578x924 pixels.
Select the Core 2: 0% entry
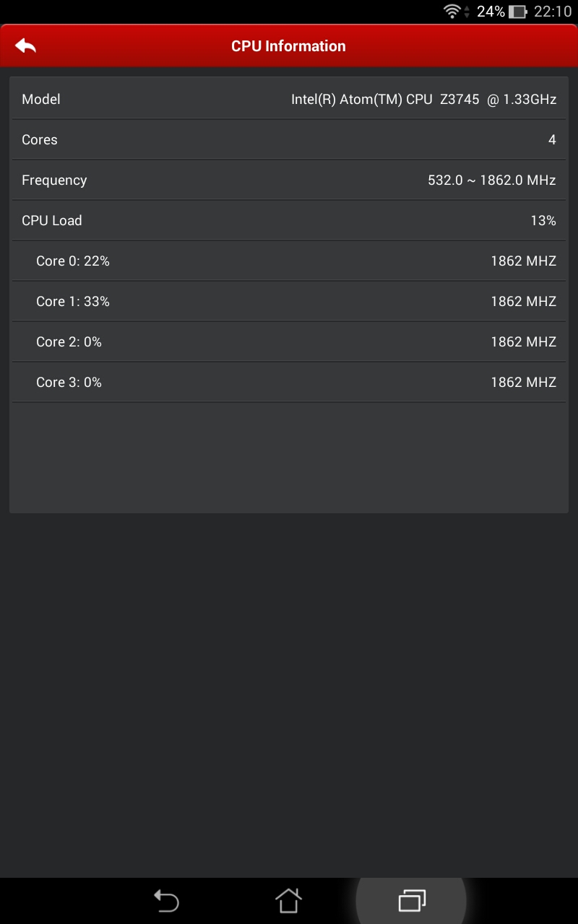pyautogui.click(x=289, y=341)
